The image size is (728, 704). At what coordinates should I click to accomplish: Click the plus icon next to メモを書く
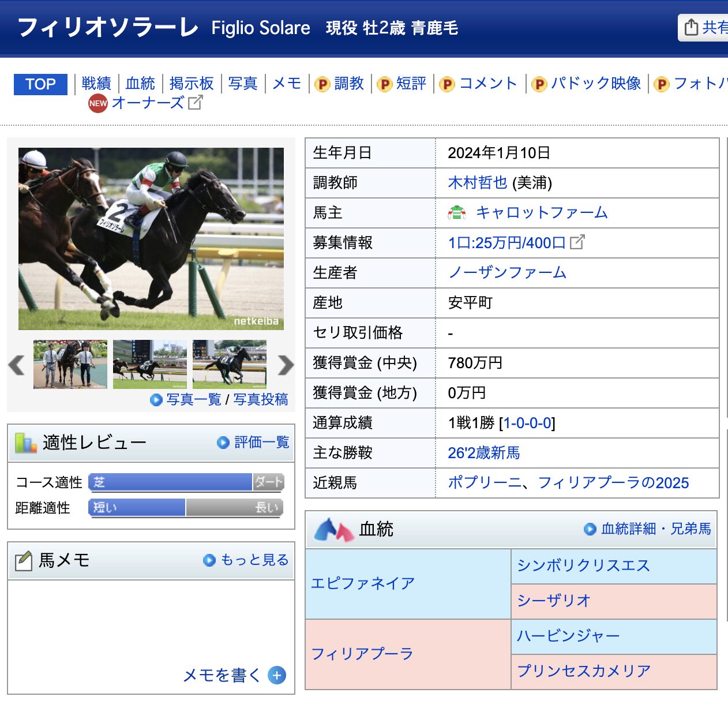[x=277, y=675]
